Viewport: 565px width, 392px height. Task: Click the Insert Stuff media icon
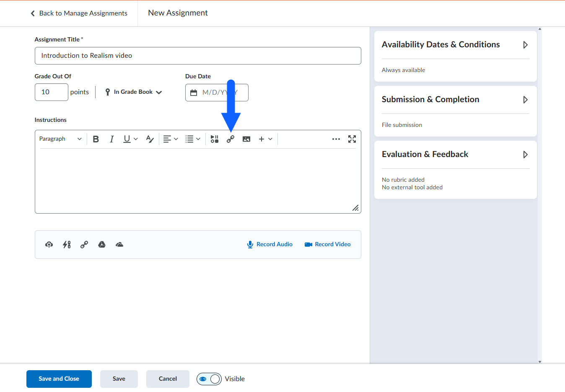(x=215, y=139)
